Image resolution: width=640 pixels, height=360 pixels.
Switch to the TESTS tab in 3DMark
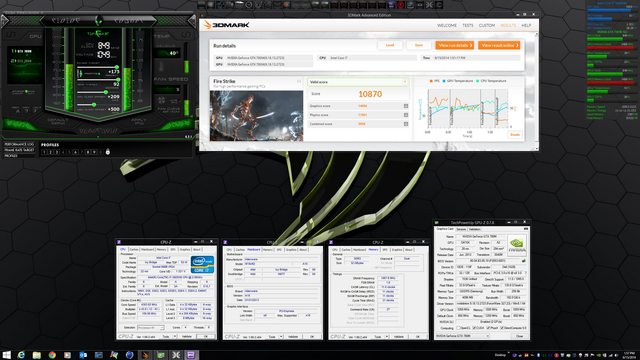tap(468, 25)
